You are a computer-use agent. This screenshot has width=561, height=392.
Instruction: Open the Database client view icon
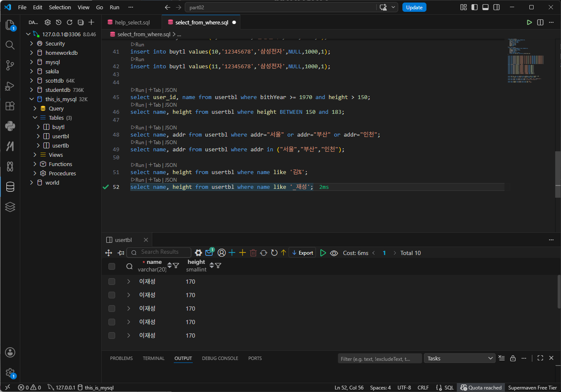10,187
